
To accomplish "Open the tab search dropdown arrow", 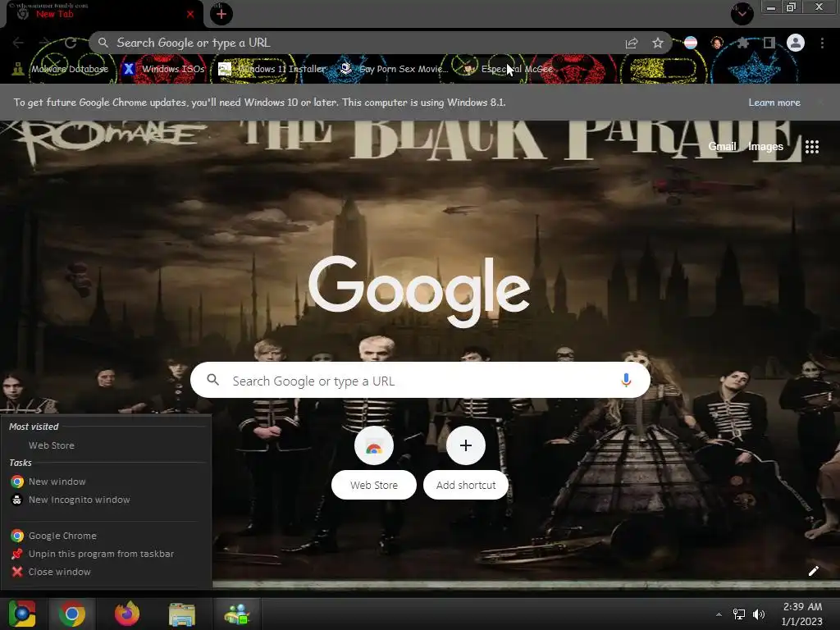I will tap(742, 13).
